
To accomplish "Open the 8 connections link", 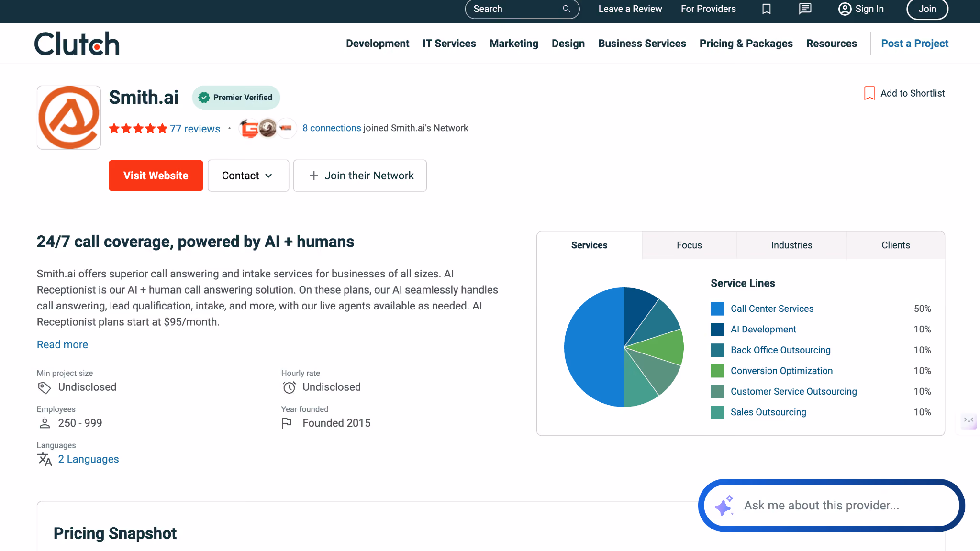I will click(332, 128).
